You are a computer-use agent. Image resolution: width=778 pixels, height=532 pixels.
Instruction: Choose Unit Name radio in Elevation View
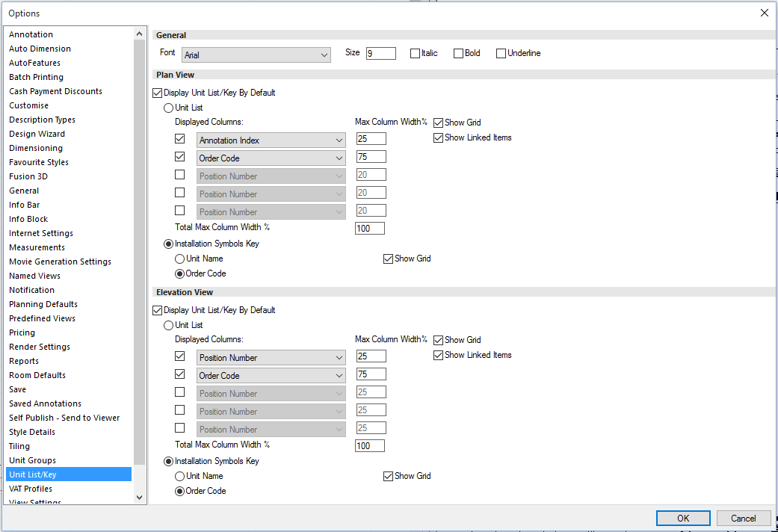click(x=180, y=476)
